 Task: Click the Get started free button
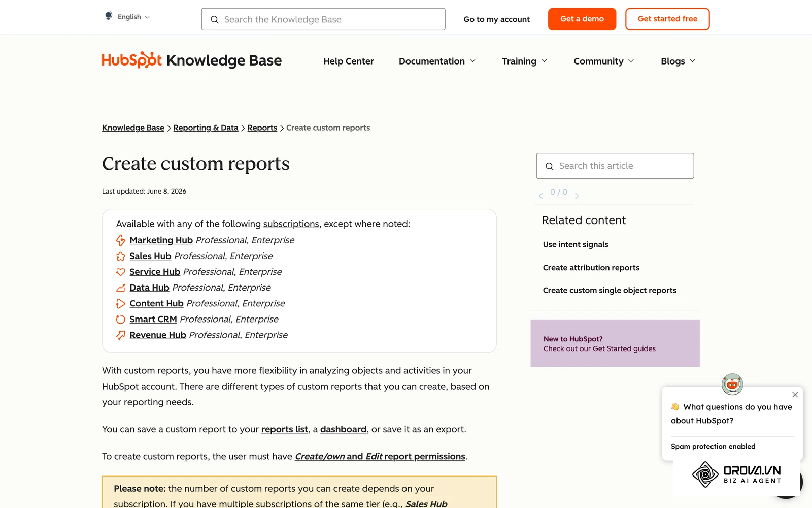[667, 19]
